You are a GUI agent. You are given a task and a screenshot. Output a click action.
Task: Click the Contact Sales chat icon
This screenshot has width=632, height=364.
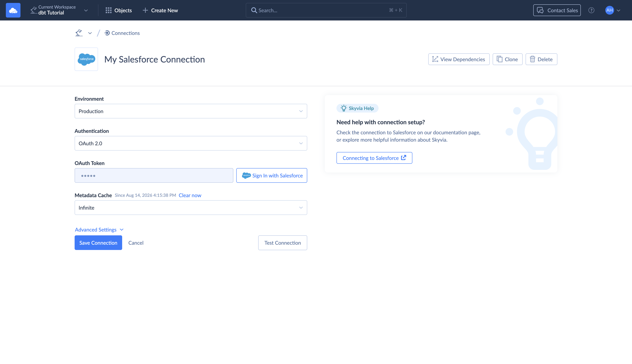tap(540, 10)
